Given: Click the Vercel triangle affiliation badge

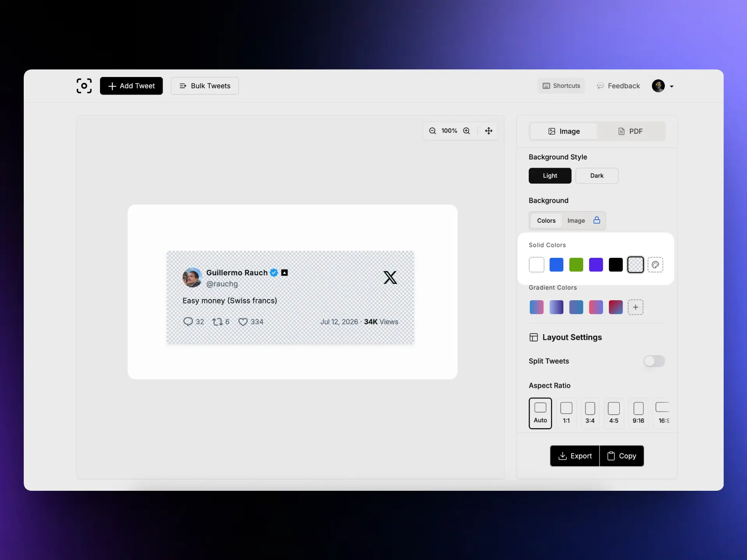Looking at the screenshot, I should coord(284,273).
